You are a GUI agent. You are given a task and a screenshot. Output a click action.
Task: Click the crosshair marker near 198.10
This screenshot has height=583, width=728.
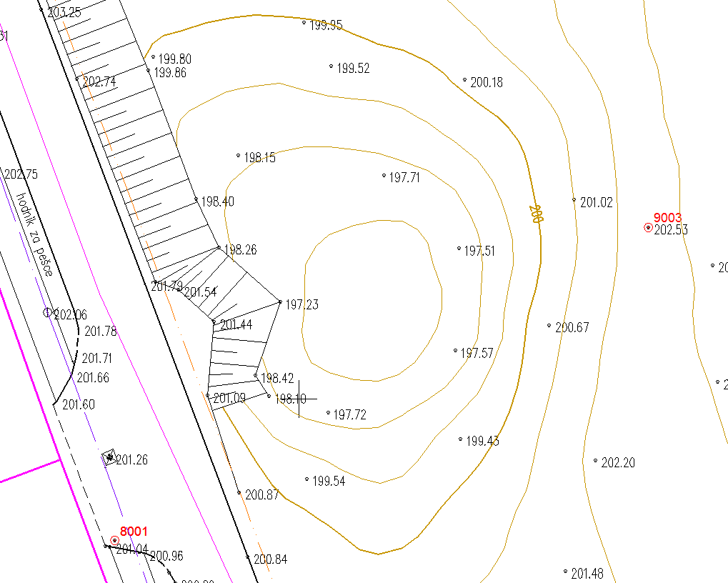click(299, 399)
